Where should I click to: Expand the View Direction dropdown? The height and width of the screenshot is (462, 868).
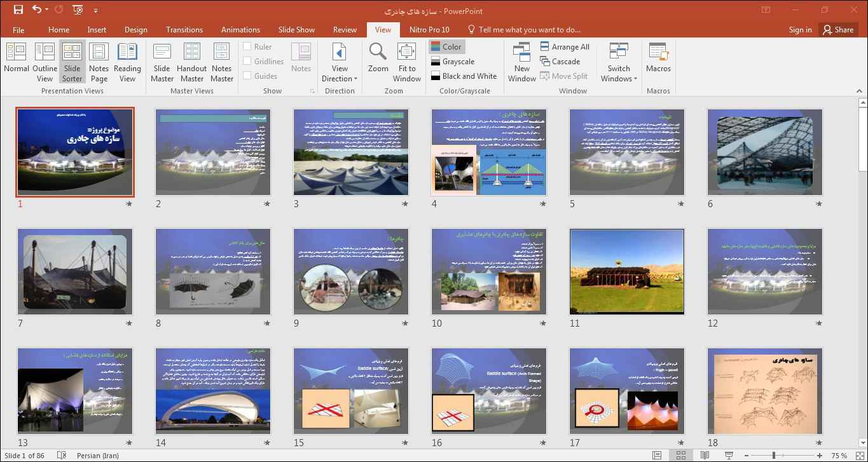point(340,74)
